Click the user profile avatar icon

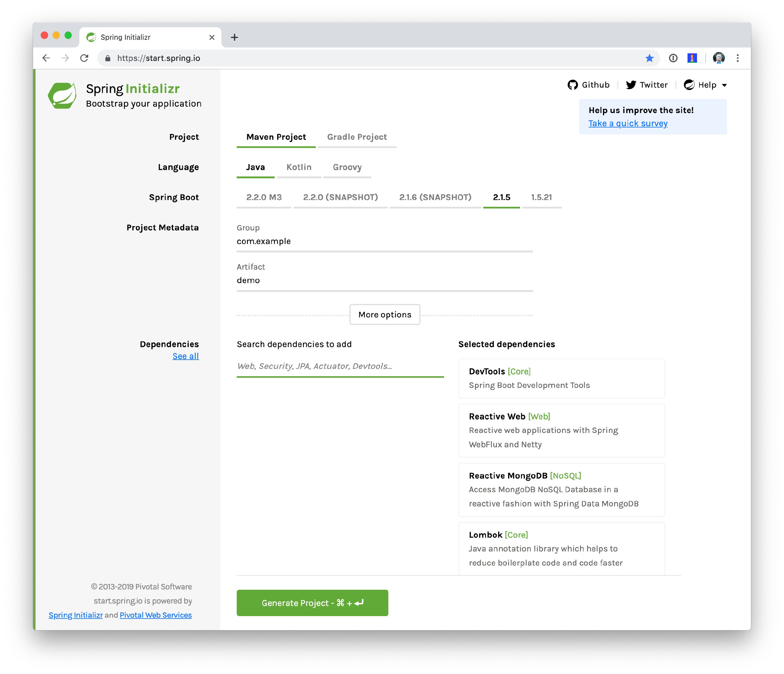pos(718,58)
